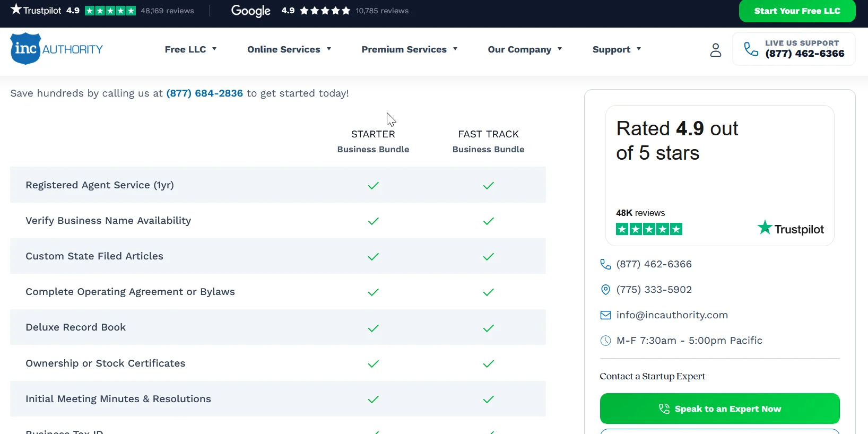This screenshot has height=434, width=868.
Task: Expand the Online Services dropdown arrow
Action: pos(329,49)
